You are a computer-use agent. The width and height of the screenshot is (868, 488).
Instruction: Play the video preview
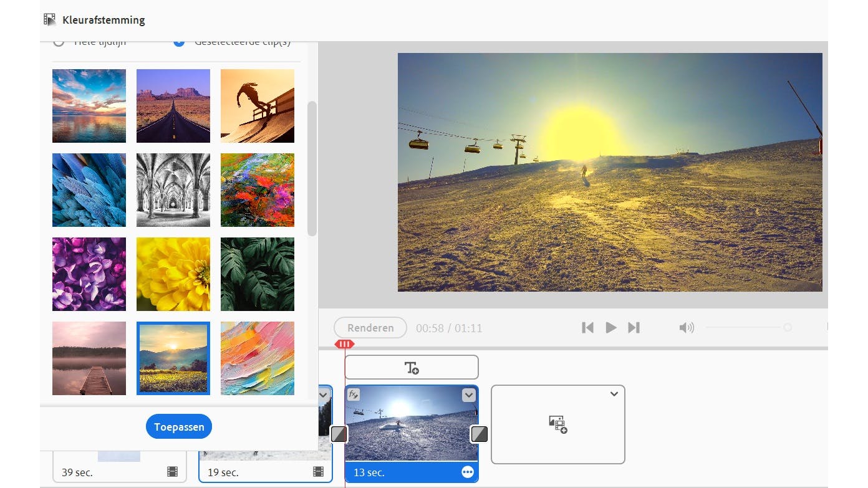[x=611, y=328]
